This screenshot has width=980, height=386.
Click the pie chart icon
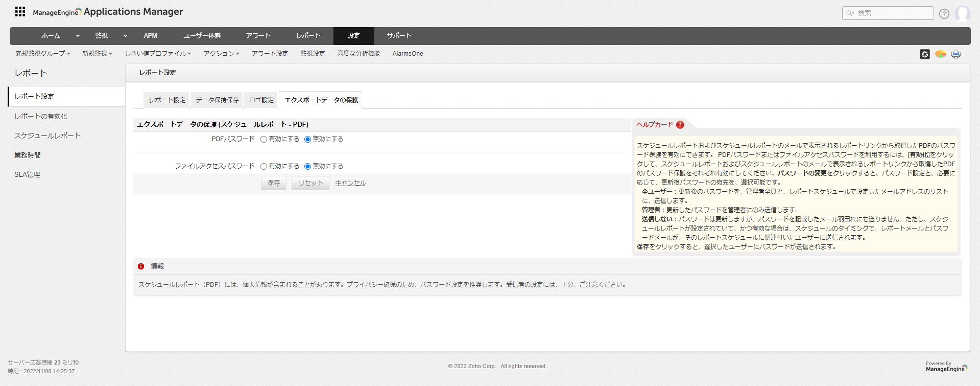tap(940, 54)
